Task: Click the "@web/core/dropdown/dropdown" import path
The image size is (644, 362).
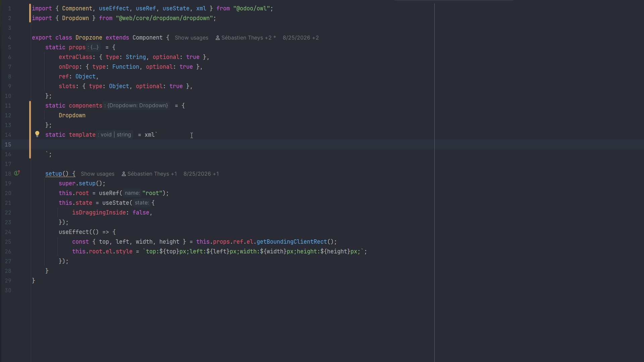Action: [164, 18]
